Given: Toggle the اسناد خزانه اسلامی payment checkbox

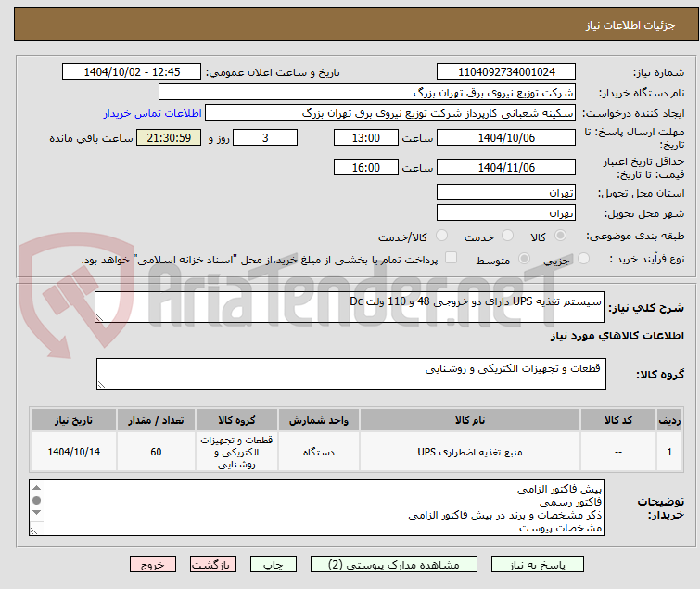Looking at the screenshot, I should 452,258.
